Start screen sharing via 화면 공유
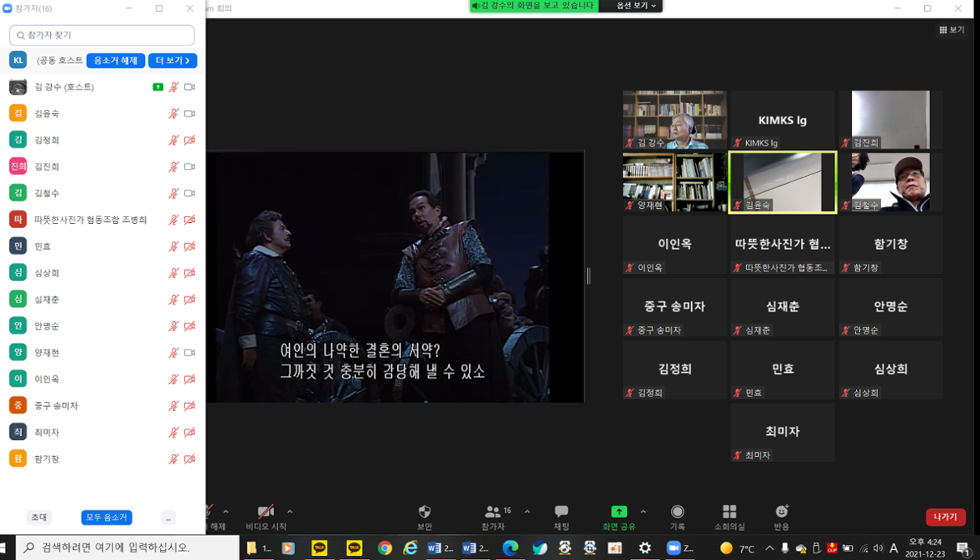The height and width of the screenshot is (560, 980). (618, 516)
